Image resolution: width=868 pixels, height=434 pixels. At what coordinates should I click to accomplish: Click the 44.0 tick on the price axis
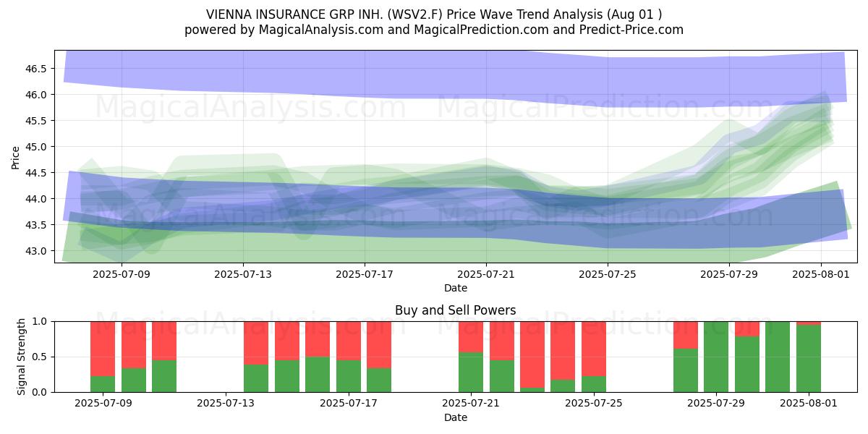click(x=37, y=199)
